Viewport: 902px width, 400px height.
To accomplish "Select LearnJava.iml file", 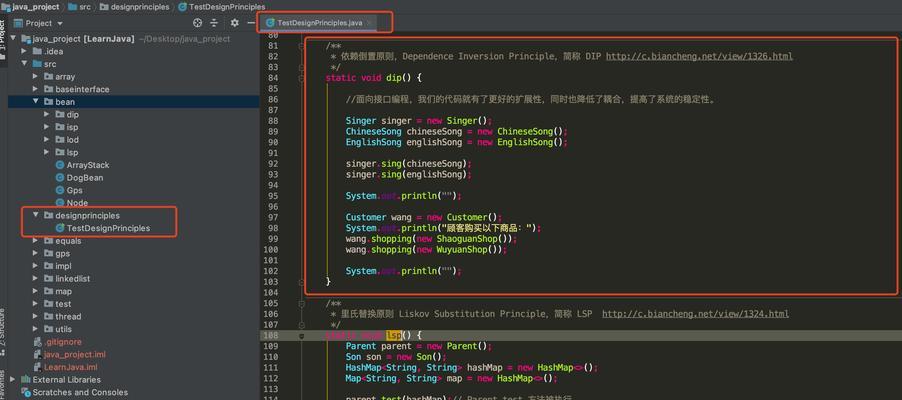I will pos(70,367).
